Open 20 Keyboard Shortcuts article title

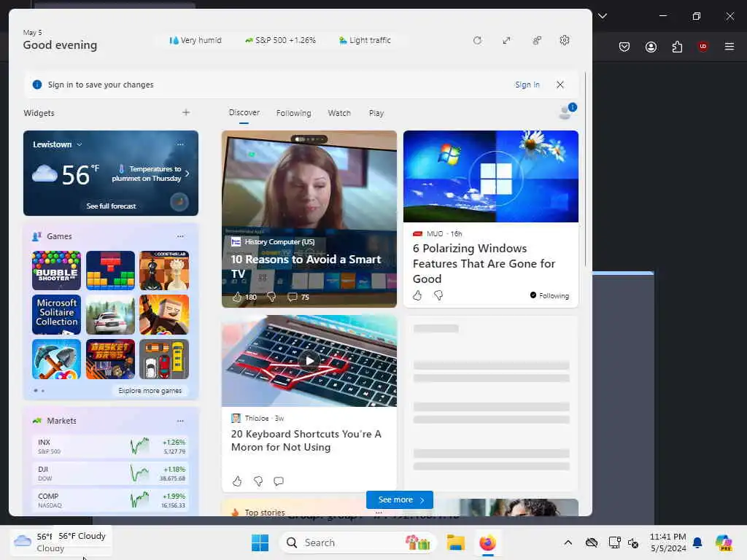pos(306,440)
